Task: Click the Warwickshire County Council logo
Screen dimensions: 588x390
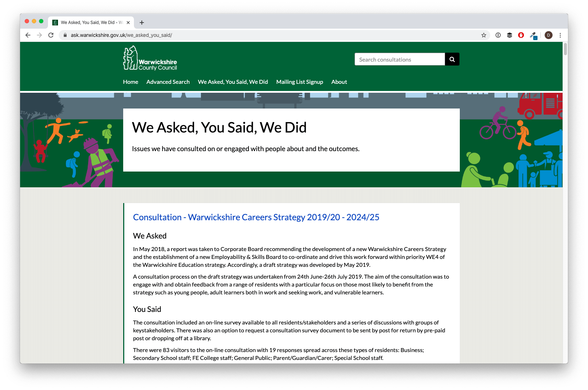Action: 150,58
